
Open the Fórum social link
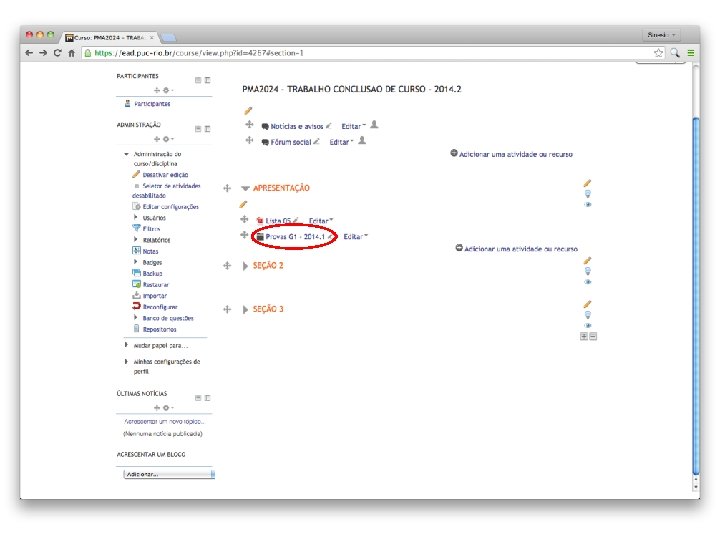[291, 142]
